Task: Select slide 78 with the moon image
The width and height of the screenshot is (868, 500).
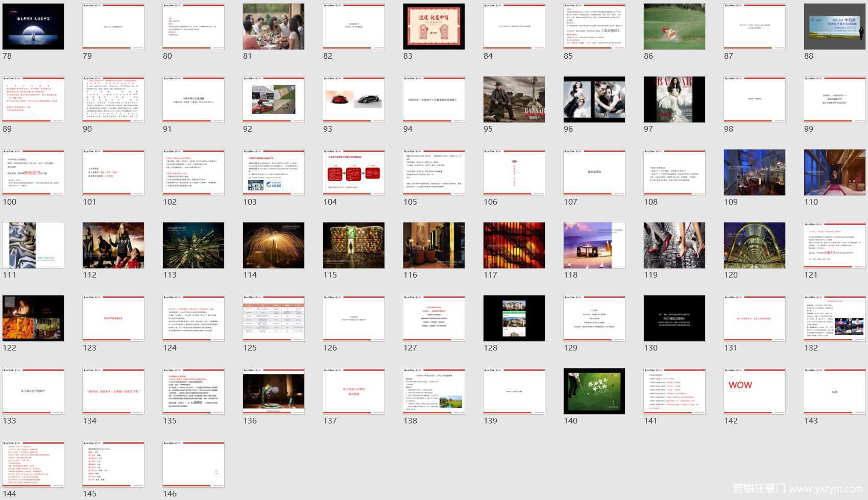Action: tap(33, 27)
